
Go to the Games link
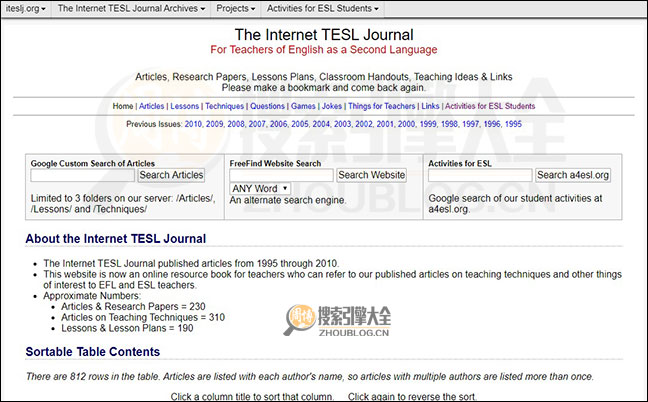(x=303, y=106)
